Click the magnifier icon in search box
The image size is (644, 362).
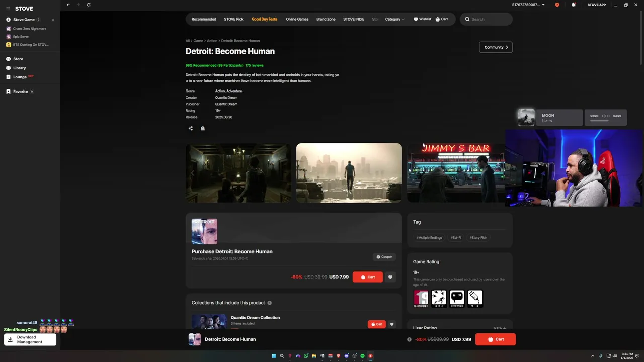467,19
